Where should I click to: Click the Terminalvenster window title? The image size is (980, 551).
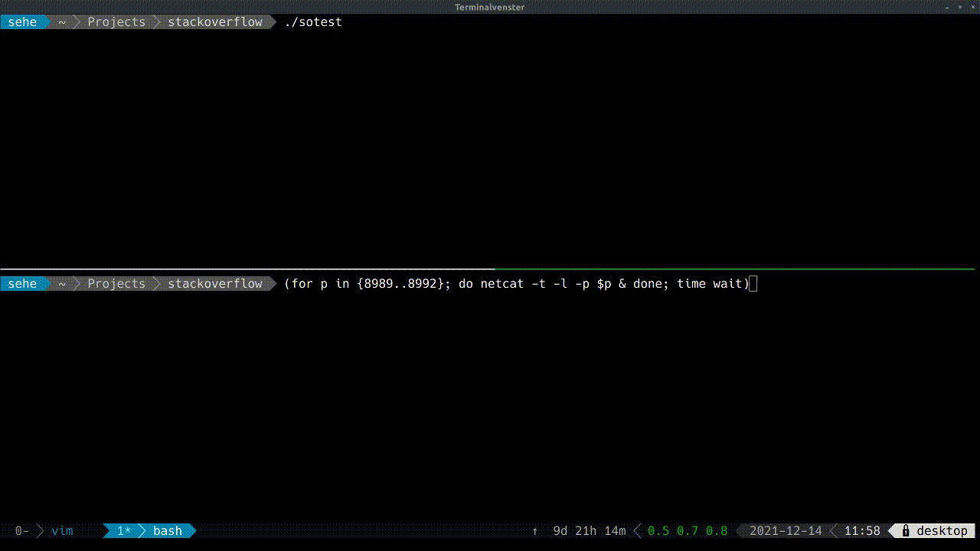point(489,7)
